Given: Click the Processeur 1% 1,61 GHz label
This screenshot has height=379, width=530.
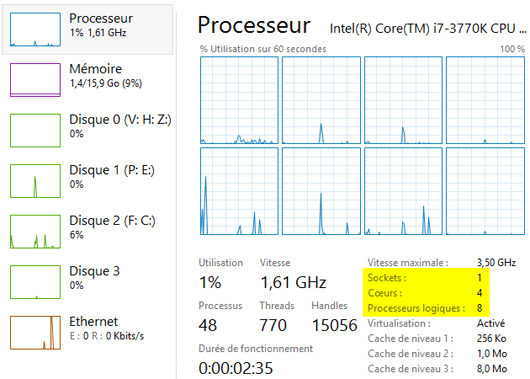Looking at the screenshot, I should coord(101,25).
